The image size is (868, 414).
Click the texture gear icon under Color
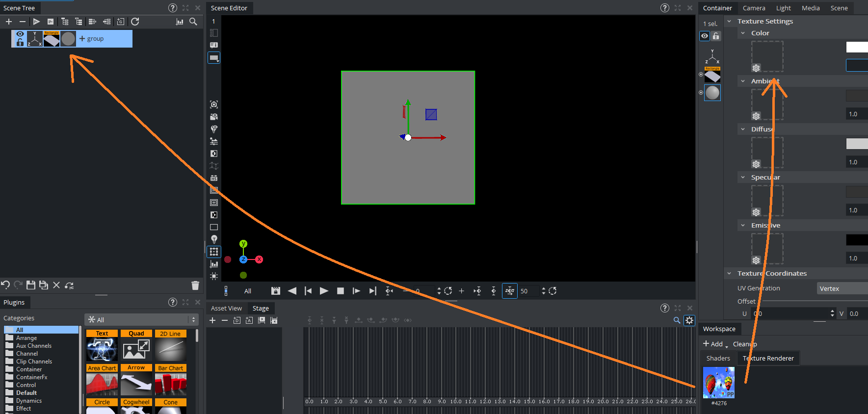coord(756,68)
